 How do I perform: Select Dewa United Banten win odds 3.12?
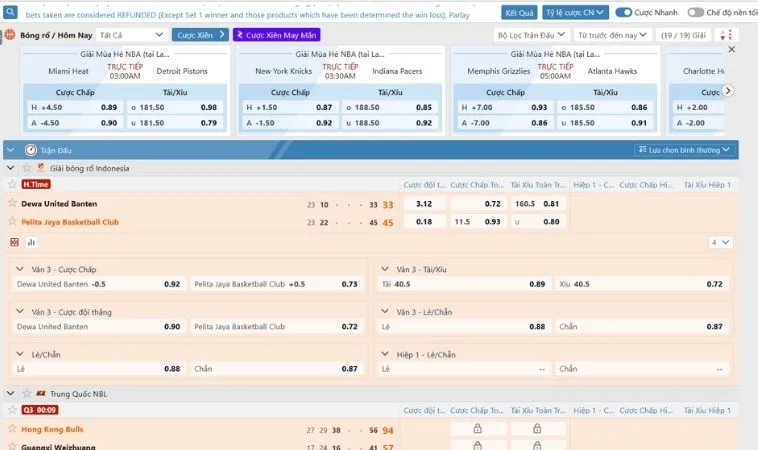[x=424, y=203]
